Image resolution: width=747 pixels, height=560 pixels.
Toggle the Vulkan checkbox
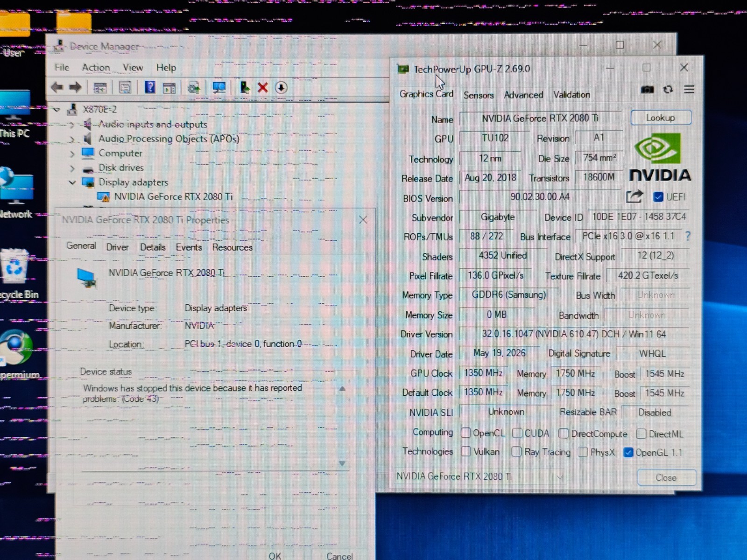tap(465, 452)
